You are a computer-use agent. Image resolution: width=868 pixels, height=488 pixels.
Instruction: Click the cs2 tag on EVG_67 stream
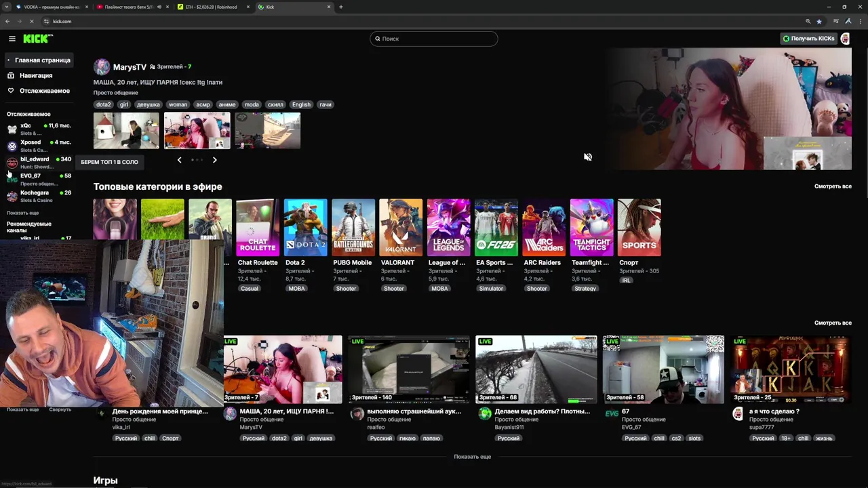click(676, 439)
